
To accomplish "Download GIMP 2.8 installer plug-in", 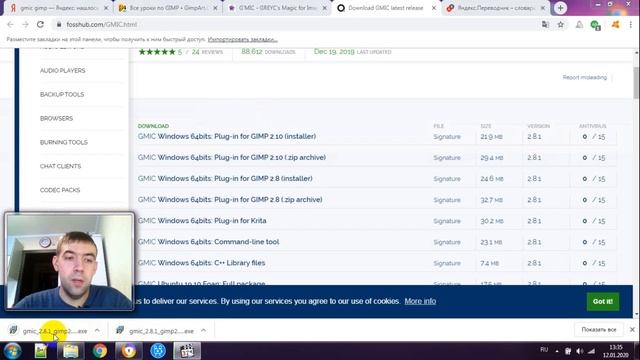I will (225, 178).
